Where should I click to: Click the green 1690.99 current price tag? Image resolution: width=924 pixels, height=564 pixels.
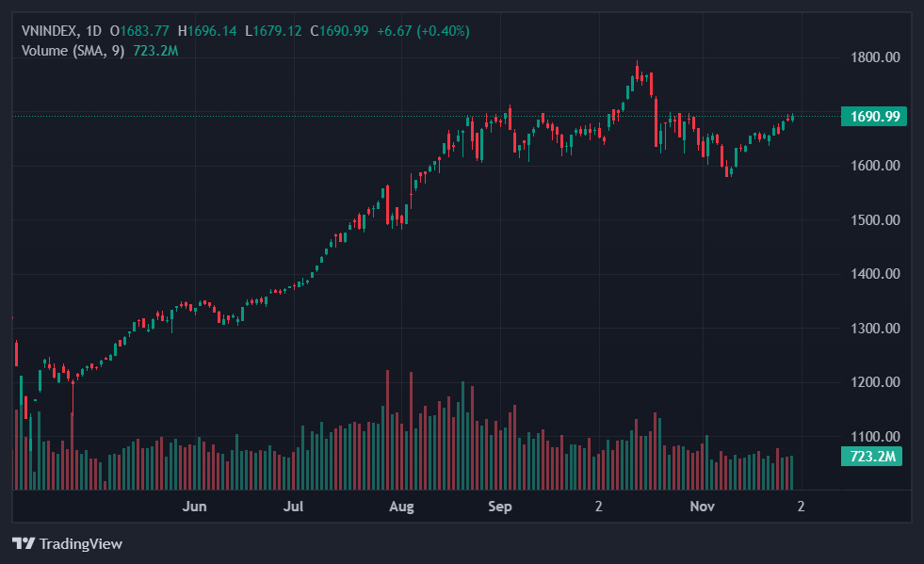(x=874, y=117)
